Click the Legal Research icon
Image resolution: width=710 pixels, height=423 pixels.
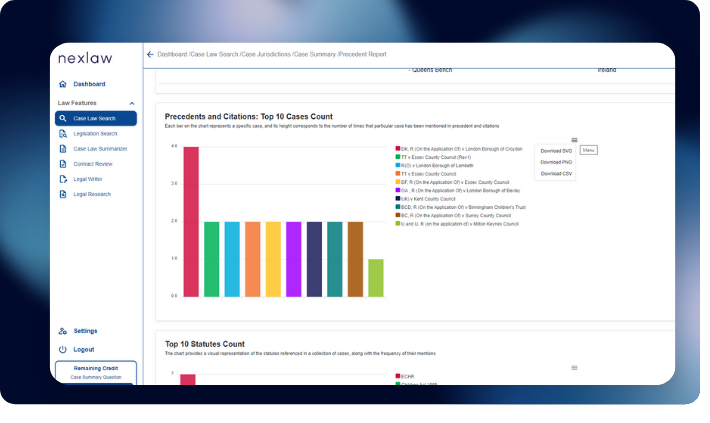tap(63, 194)
